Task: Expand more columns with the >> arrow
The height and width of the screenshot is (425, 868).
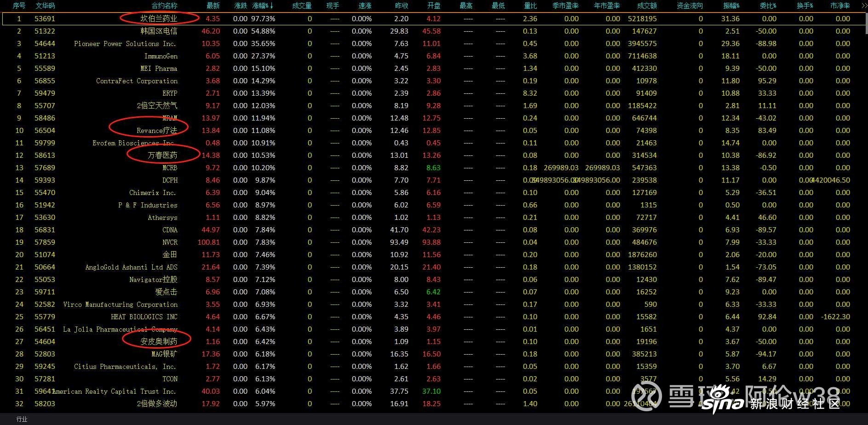Action: point(864,6)
